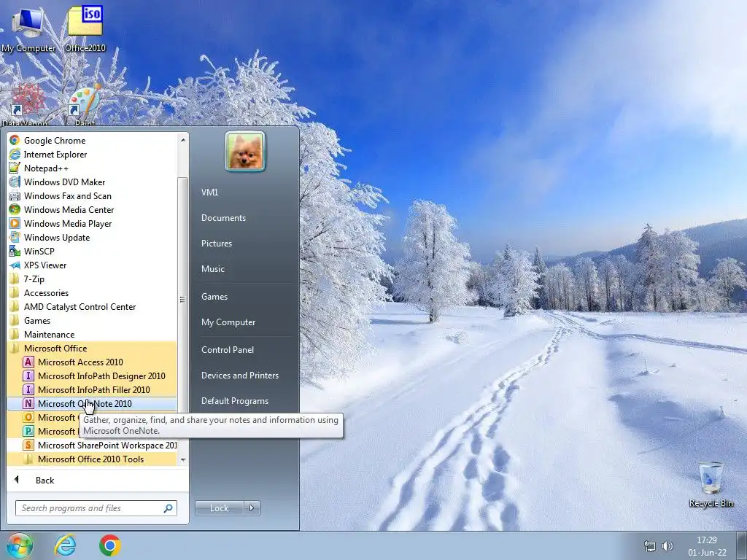Launch XPS Viewer
The image size is (747, 560).
point(91,265)
